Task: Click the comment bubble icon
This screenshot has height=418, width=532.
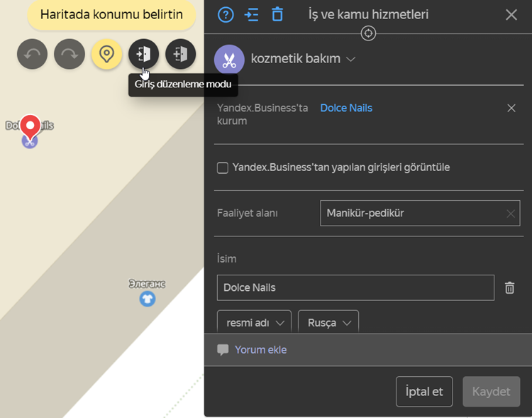Action: coord(223,350)
